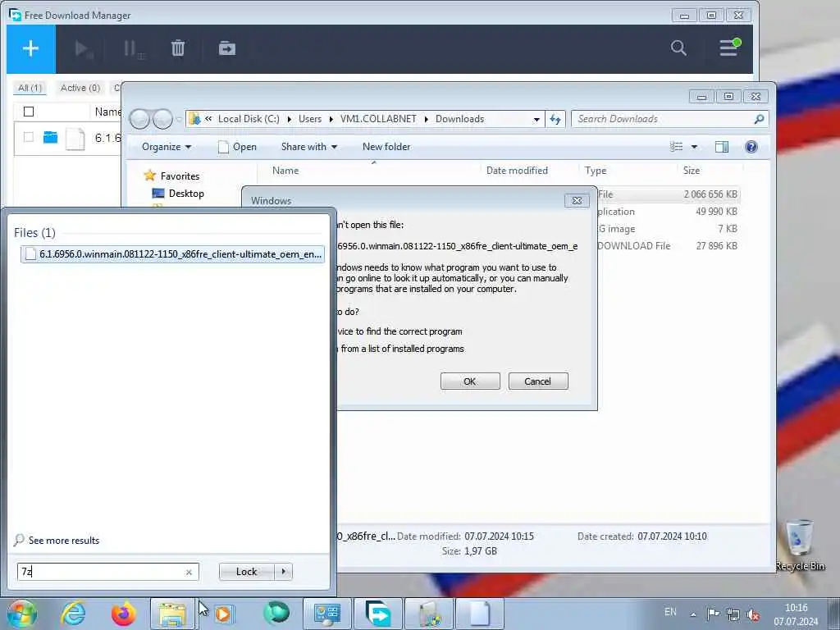This screenshot has width=840, height=630.
Task: Switch to Free Download Manager taskbar button
Action: 378,614
